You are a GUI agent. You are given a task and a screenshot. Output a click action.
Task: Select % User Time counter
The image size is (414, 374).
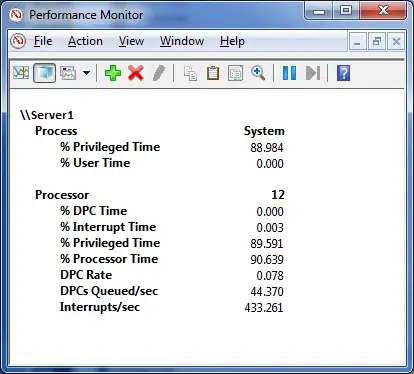95,163
